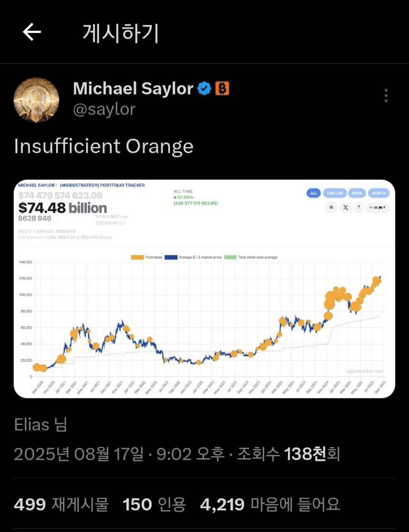409x532 pixels.
Task: Select the 24H LIVE range pill
Action: [x=335, y=193]
